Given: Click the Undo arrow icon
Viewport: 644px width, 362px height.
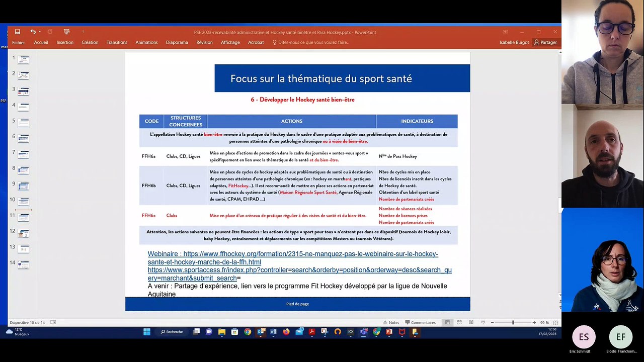Looking at the screenshot, I should coord(33,32).
